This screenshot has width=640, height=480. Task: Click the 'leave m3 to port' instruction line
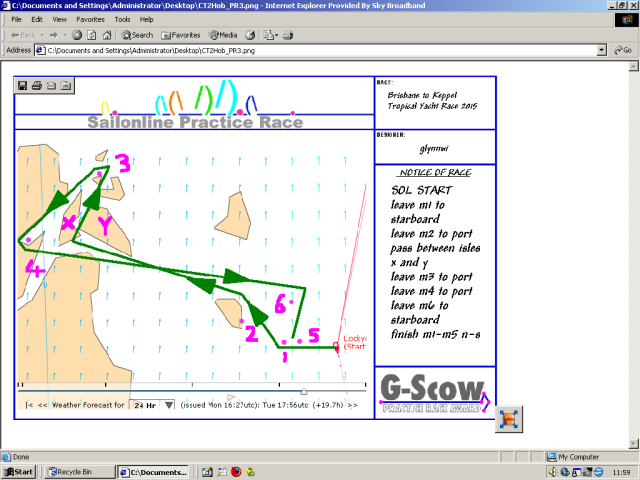point(431,277)
